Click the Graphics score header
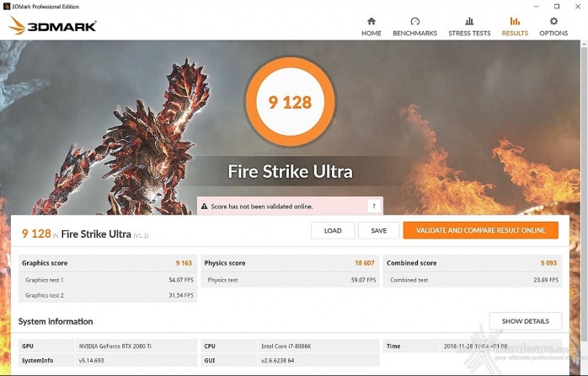The height and width of the screenshot is (376, 588). point(45,263)
